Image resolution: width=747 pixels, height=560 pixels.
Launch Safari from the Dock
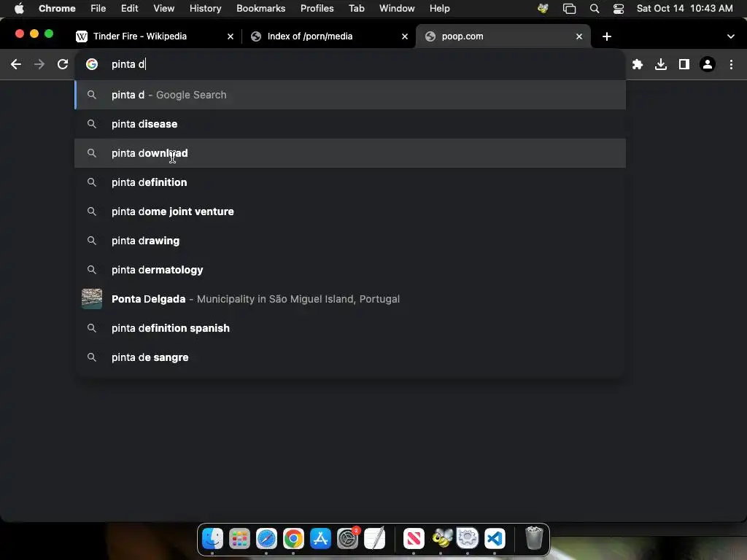tap(266, 539)
